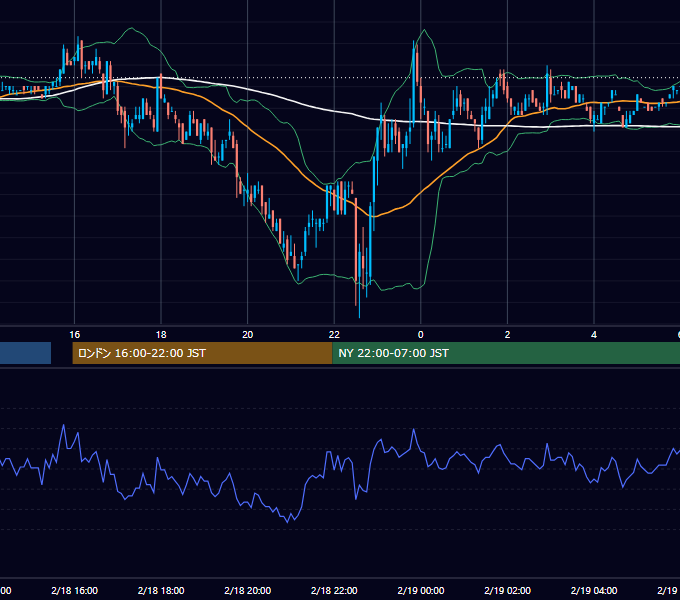Click the 2/18 18:00 date label

(161, 590)
